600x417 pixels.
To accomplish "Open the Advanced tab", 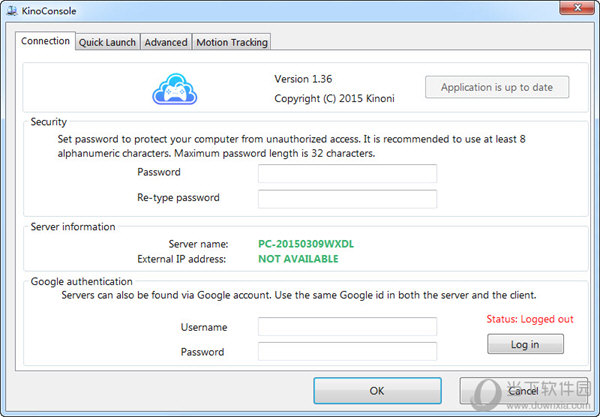I will point(166,42).
